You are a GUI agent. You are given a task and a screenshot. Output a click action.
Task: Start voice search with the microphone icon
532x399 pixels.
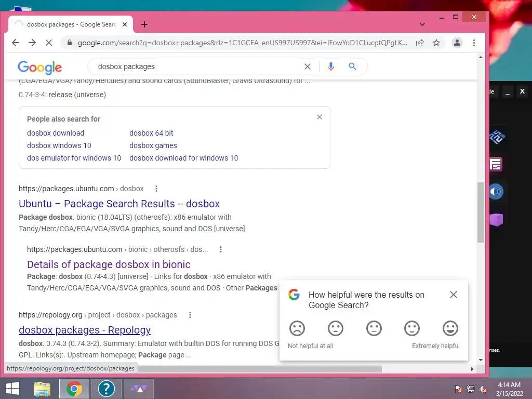(331, 66)
